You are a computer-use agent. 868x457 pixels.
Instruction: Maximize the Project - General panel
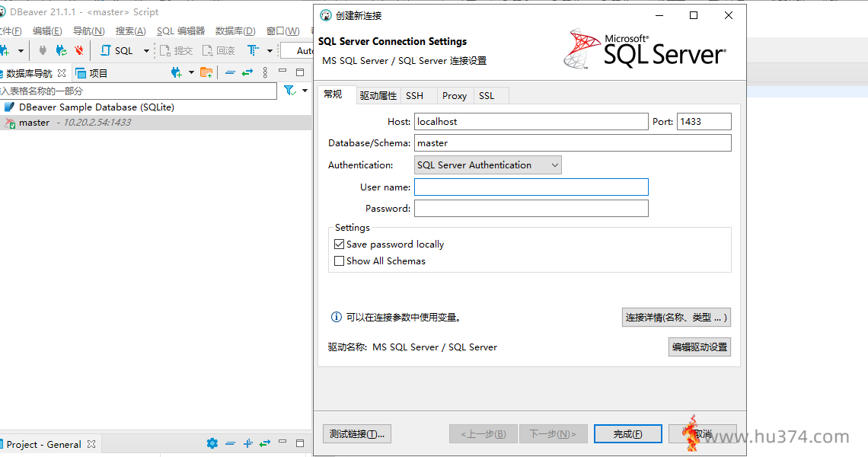coord(300,443)
